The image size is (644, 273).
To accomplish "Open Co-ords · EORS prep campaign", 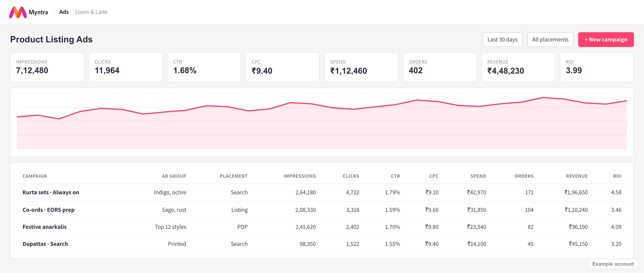I will click(x=49, y=210).
